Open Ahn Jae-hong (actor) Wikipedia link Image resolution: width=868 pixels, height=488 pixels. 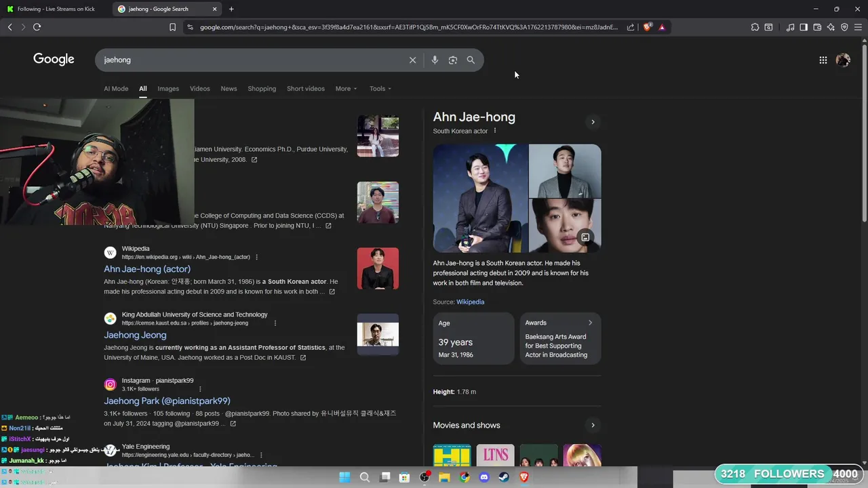(x=147, y=269)
